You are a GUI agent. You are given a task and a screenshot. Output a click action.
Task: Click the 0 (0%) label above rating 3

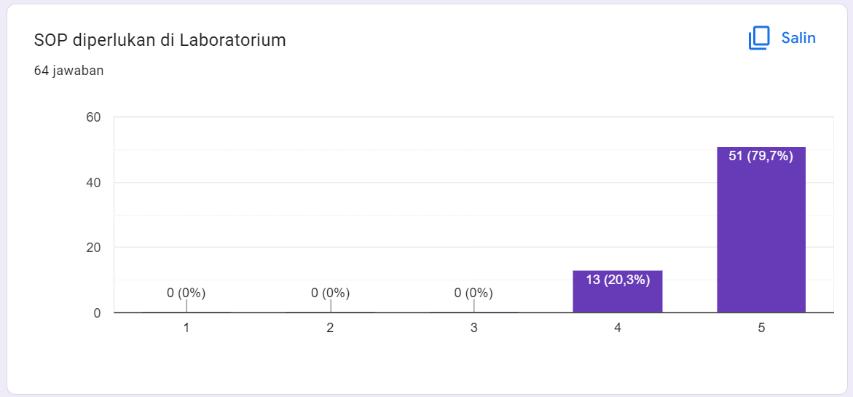pyautogui.click(x=473, y=293)
